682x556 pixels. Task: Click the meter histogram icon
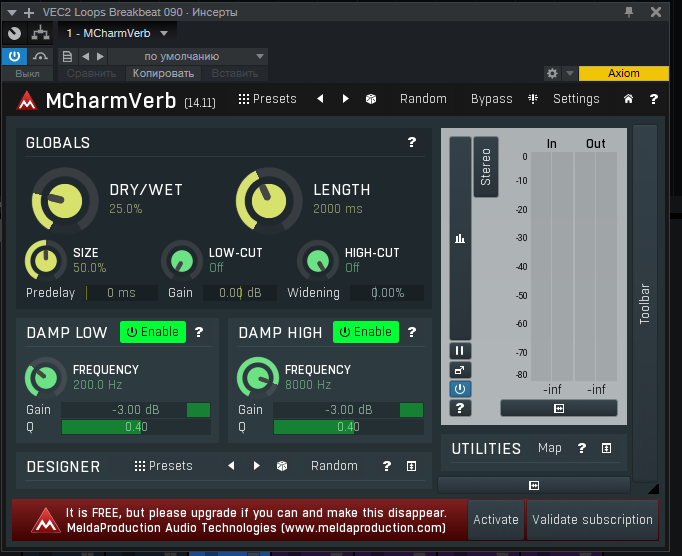point(460,238)
